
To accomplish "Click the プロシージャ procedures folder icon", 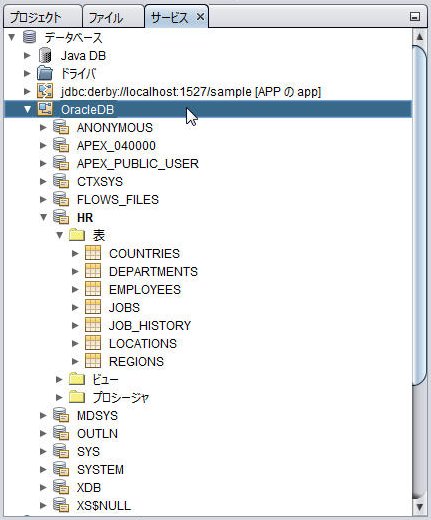I will pyautogui.click(x=77, y=397).
